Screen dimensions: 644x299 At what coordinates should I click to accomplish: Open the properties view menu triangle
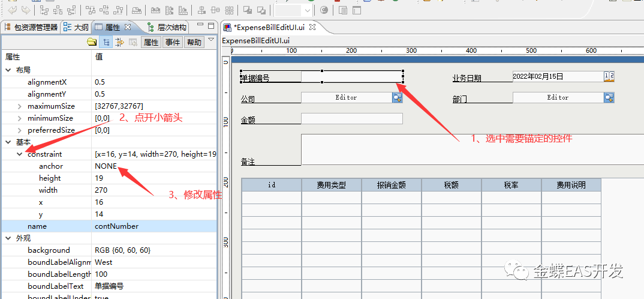pos(211,40)
